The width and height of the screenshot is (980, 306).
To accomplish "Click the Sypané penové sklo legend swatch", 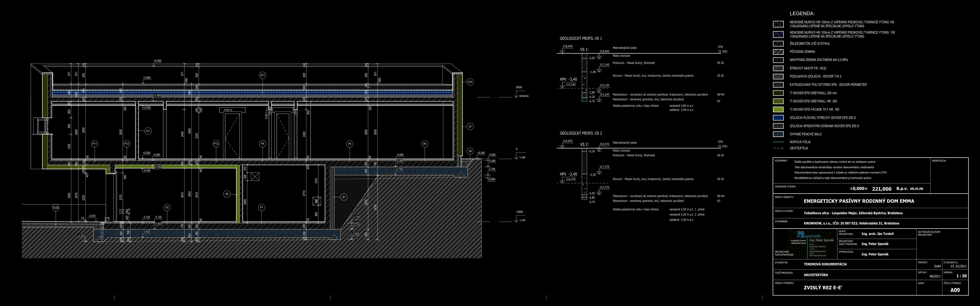I will [778, 134].
